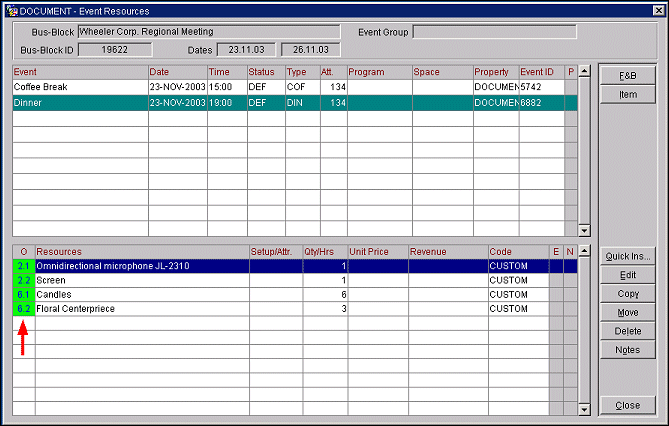The height and width of the screenshot is (426, 669).
Task: Click the Item button
Action: click(628, 95)
